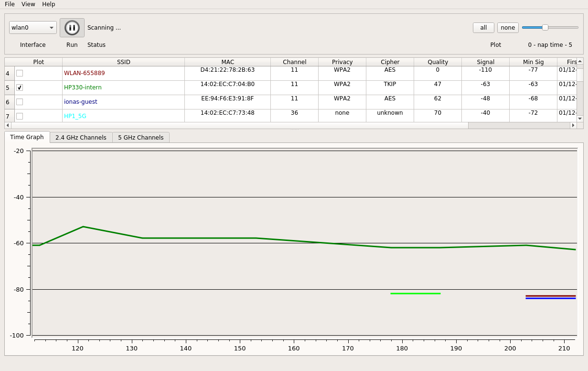588x371 pixels.
Task: Sort table by Channel column header
Action: pos(295,62)
